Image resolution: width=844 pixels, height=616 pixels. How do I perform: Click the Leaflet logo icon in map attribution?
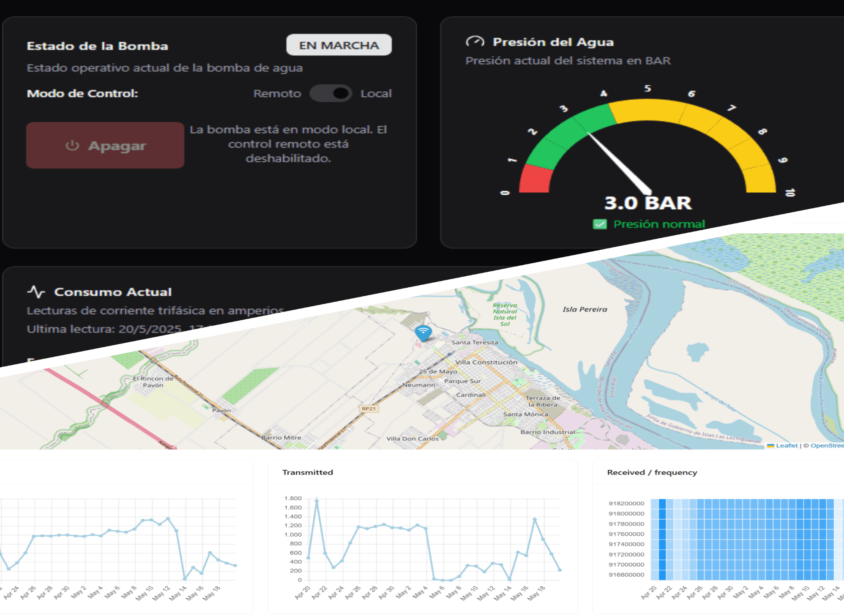(x=771, y=446)
